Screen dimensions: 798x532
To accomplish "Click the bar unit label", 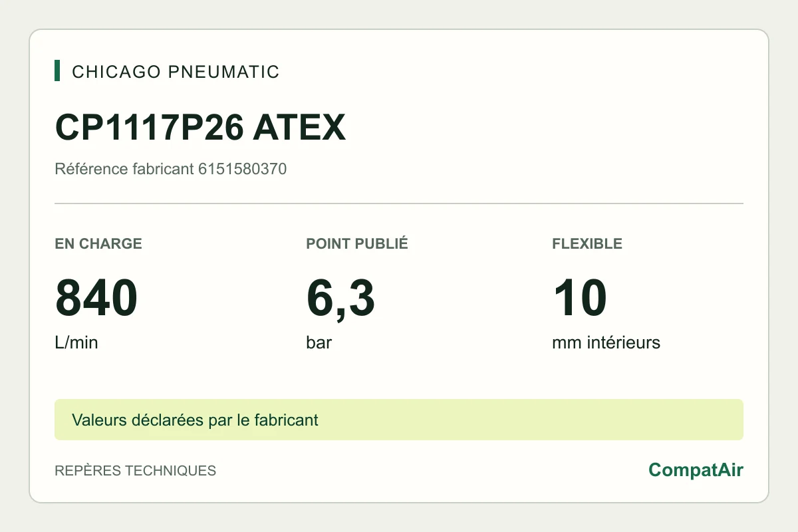I will pyautogui.click(x=319, y=343).
